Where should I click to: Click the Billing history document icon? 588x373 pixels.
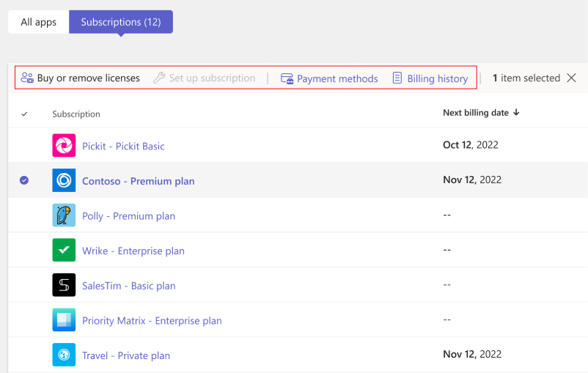[397, 78]
